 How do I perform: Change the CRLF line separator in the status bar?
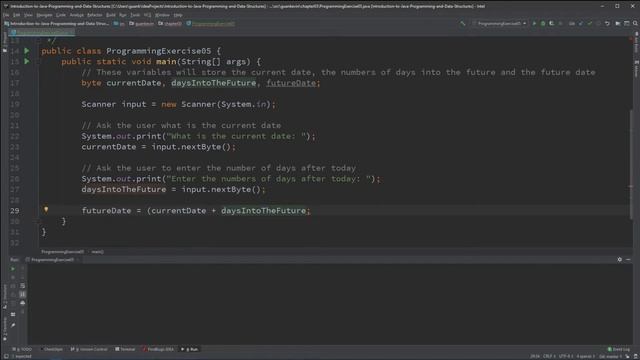pos(548,356)
